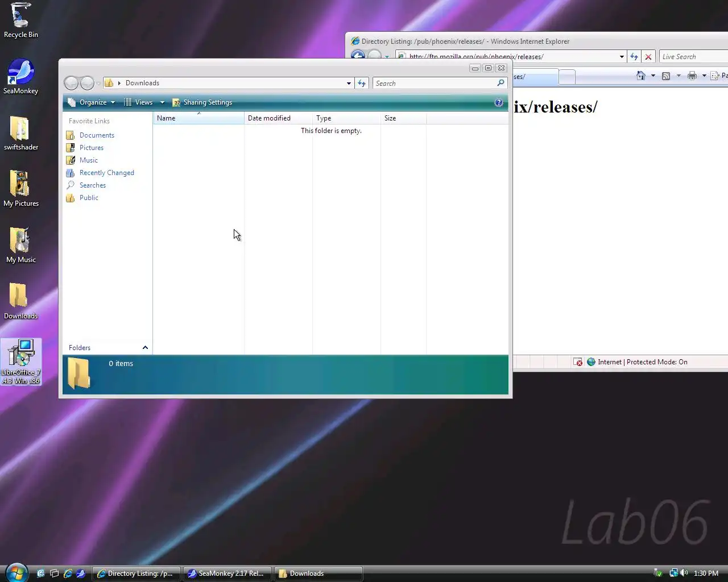Switch to SeaMonkey 2.17 taskbar button
The width and height of the screenshot is (728, 582).
227,573
